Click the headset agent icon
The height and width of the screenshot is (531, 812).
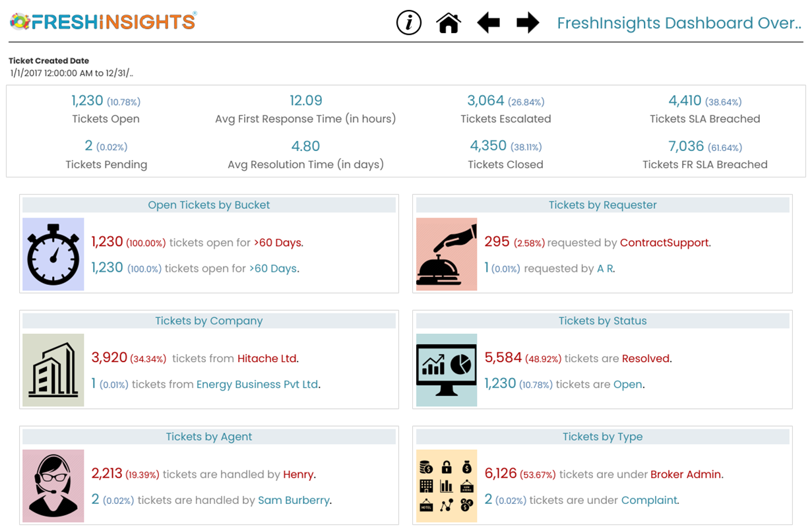(53, 486)
